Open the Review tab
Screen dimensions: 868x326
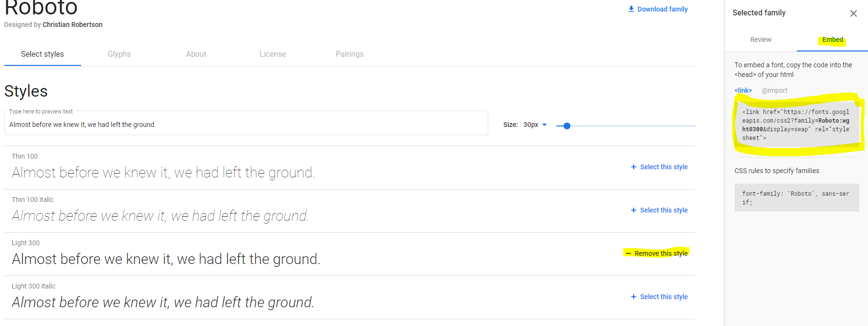pyautogui.click(x=760, y=39)
